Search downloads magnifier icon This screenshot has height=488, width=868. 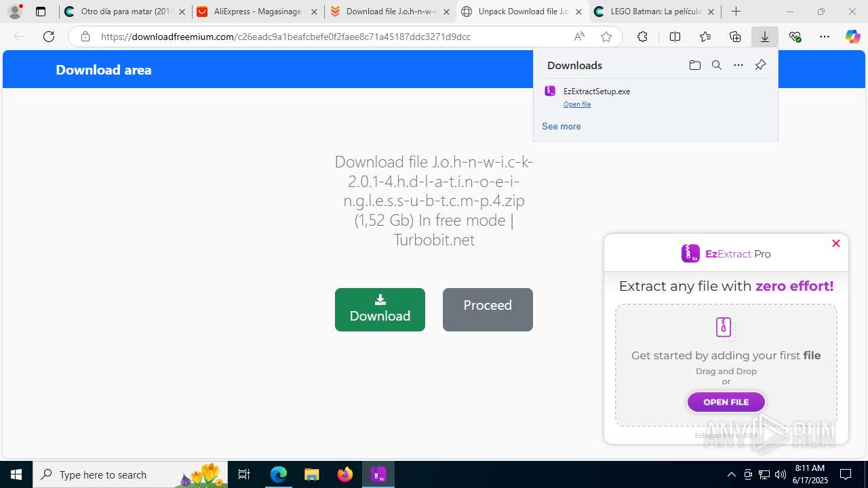[x=716, y=65]
